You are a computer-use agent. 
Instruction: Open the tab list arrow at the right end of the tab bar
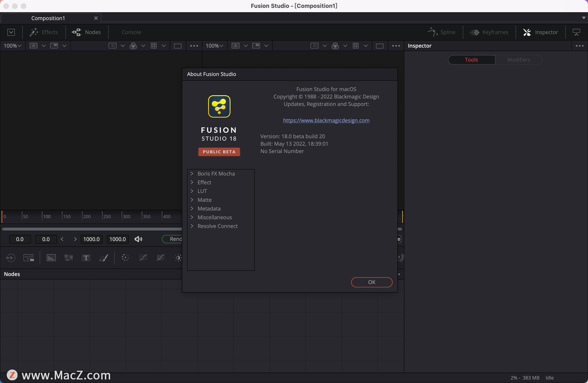pos(583,18)
